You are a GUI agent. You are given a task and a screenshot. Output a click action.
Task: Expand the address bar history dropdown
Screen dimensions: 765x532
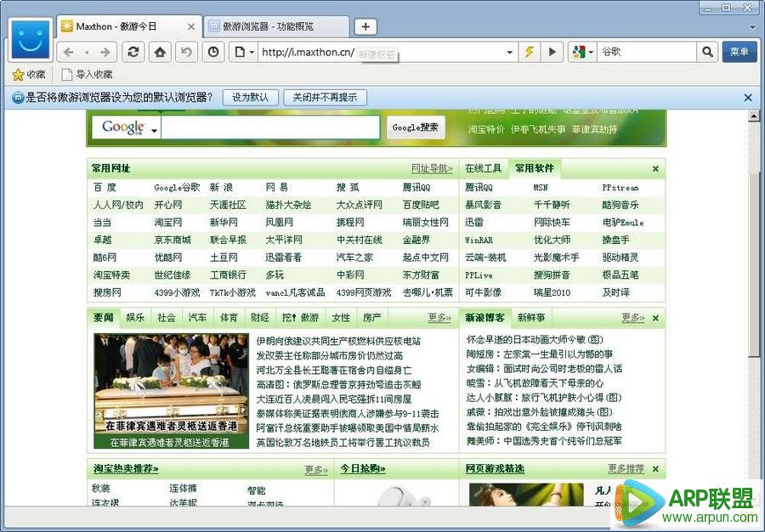[x=509, y=52]
